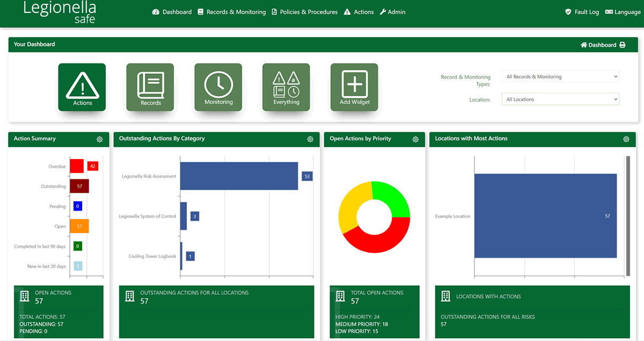The width and height of the screenshot is (644, 341).
Task: Open Outstanding Actions By Category settings gear
Action: (310, 139)
